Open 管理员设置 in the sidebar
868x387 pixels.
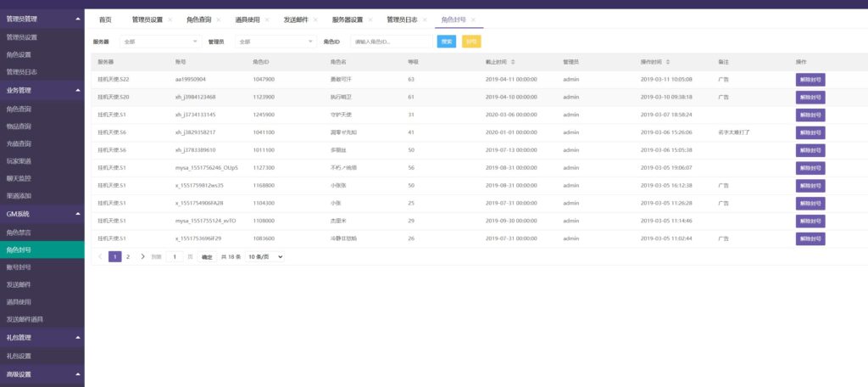click(21, 37)
